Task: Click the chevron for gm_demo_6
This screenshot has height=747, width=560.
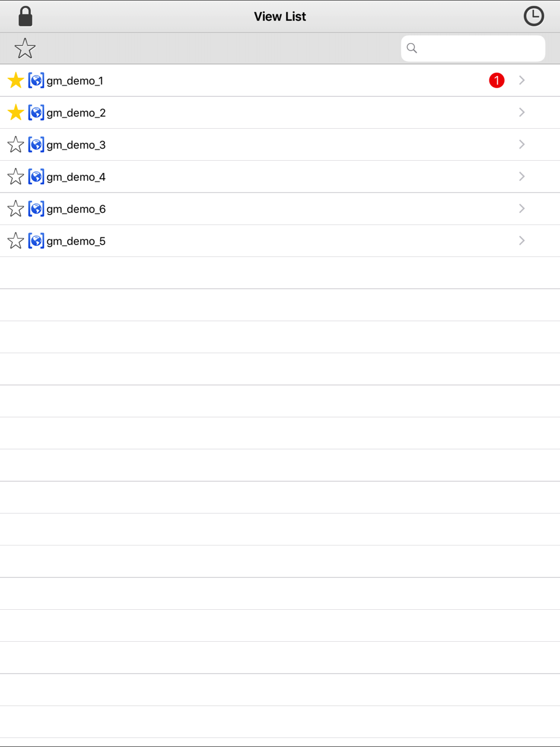Action: (x=522, y=209)
